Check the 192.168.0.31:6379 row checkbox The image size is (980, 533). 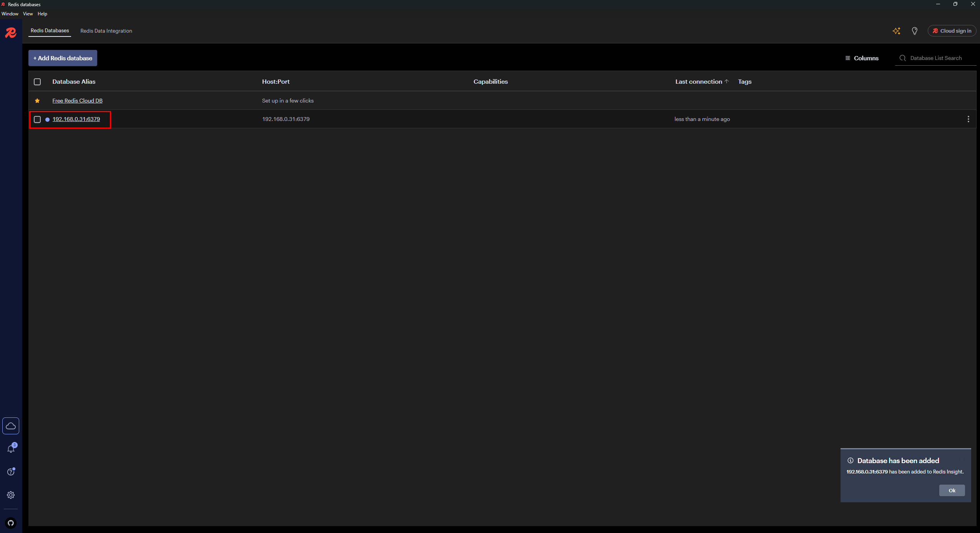point(37,119)
